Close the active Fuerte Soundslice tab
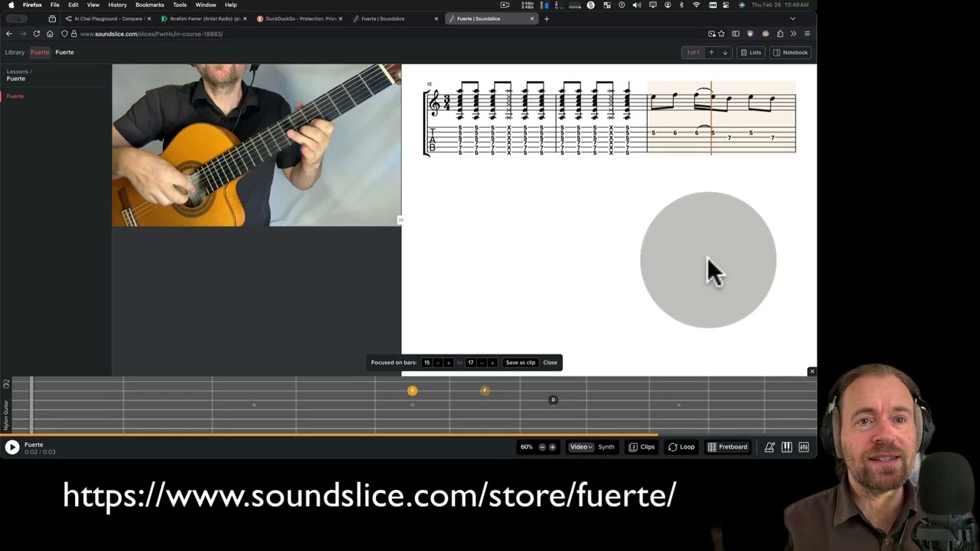Image resolution: width=980 pixels, height=551 pixels. pos(532,18)
